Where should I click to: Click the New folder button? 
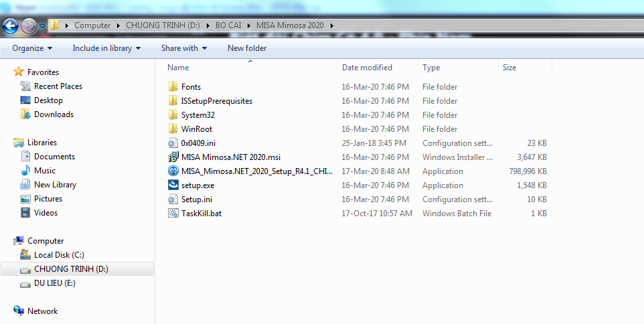point(247,48)
